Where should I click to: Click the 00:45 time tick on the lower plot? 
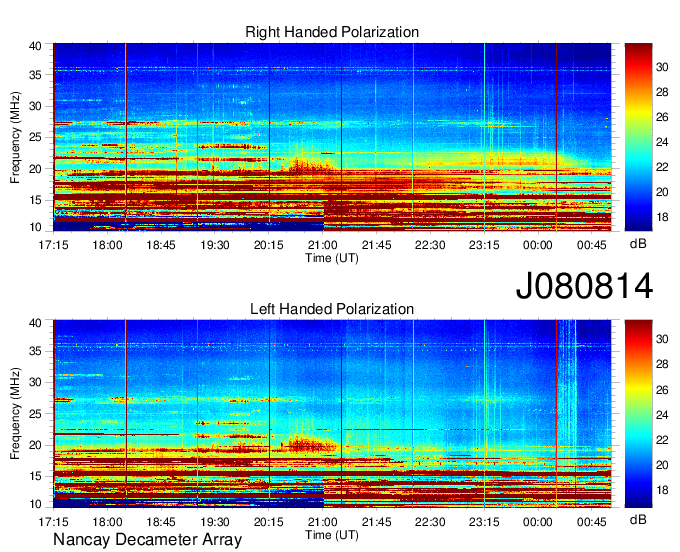tap(592, 522)
